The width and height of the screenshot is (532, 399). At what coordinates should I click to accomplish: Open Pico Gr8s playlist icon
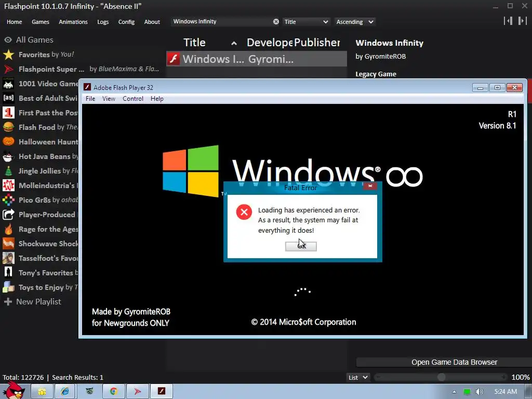8,200
